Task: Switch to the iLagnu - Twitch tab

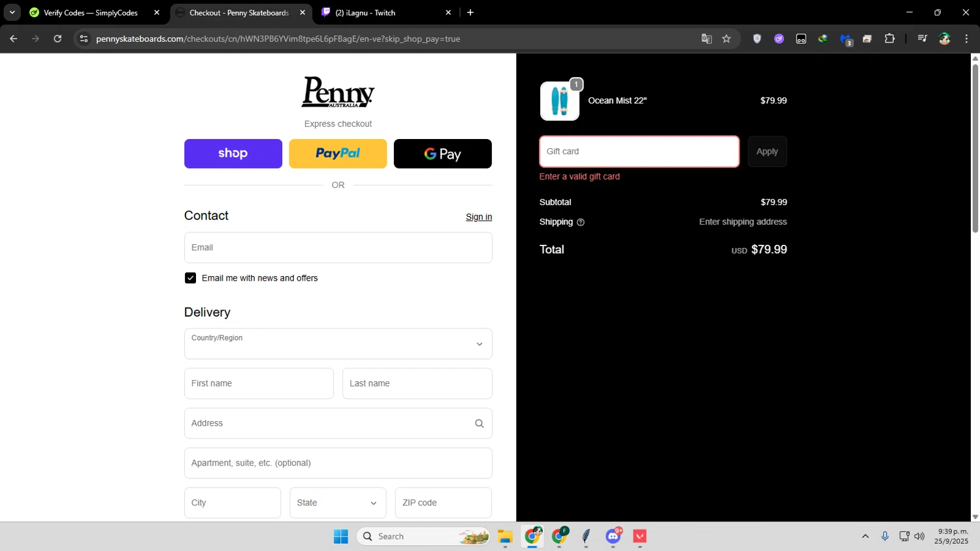Action: [x=365, y=12]
